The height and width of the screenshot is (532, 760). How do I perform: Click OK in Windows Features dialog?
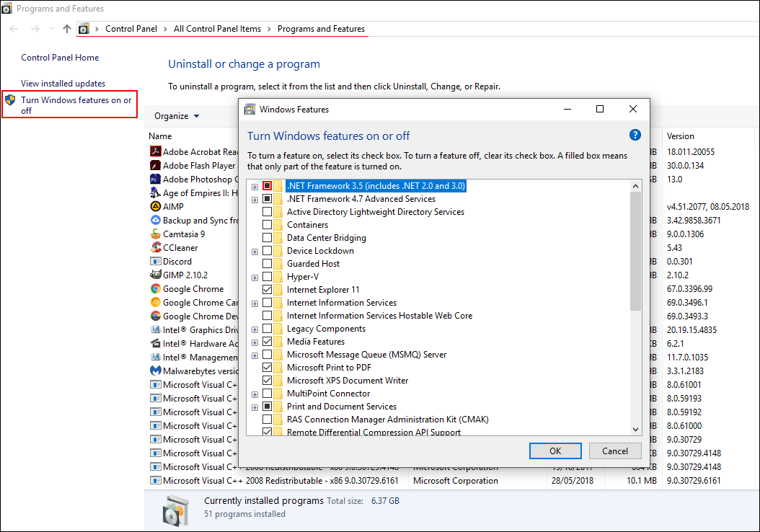coord(555,451)
